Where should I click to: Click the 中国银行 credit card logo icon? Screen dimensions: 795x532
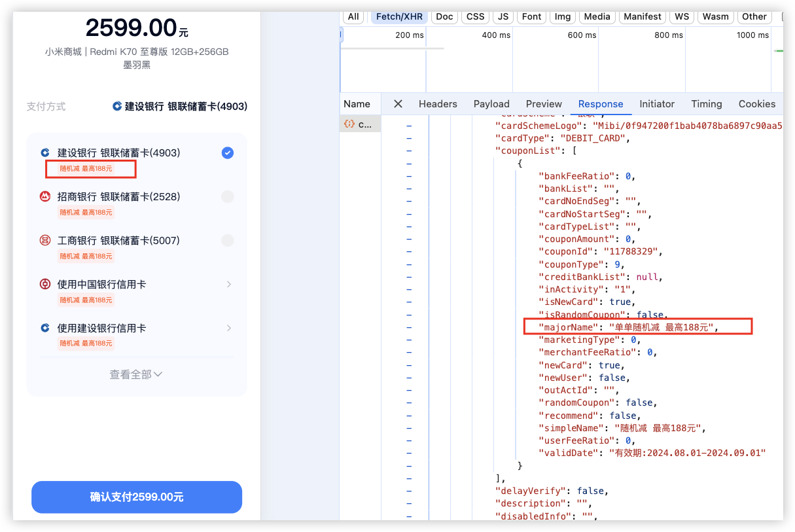point(45,284)
